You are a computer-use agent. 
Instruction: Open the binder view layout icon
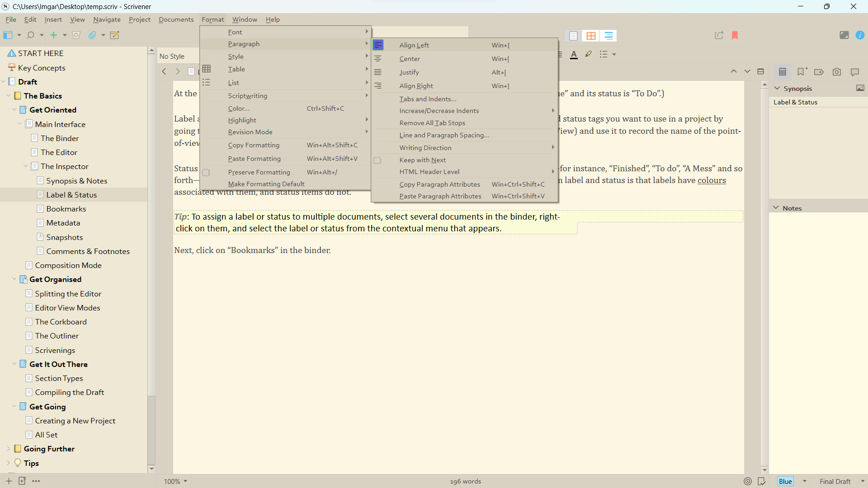tap(8, 35)
